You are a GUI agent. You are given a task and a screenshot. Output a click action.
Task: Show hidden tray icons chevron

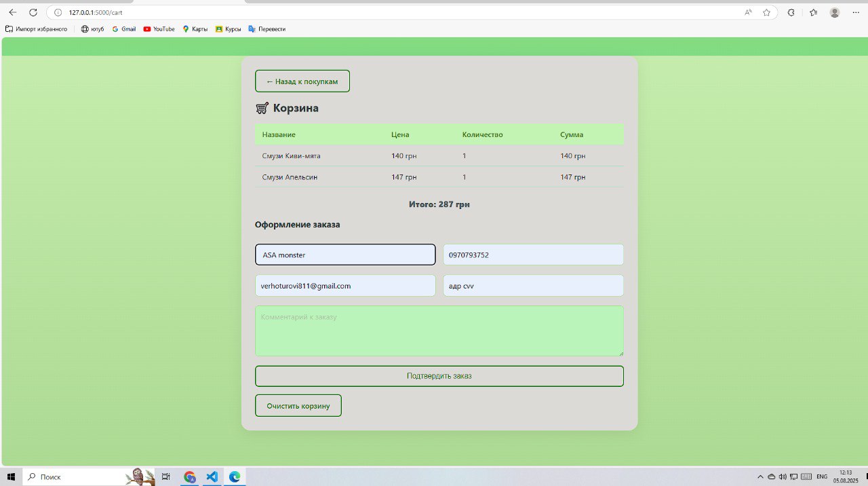coord(761,476)
